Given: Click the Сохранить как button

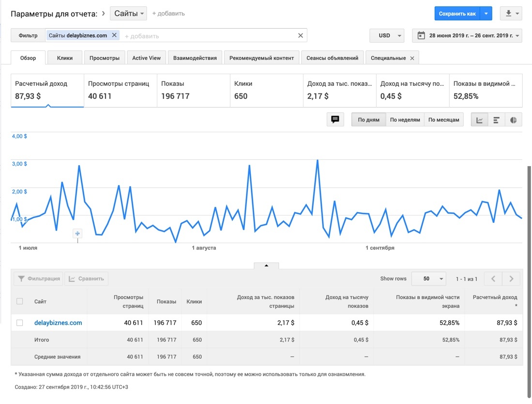Looking at the screenshot, I should click(x=457, y=14).
